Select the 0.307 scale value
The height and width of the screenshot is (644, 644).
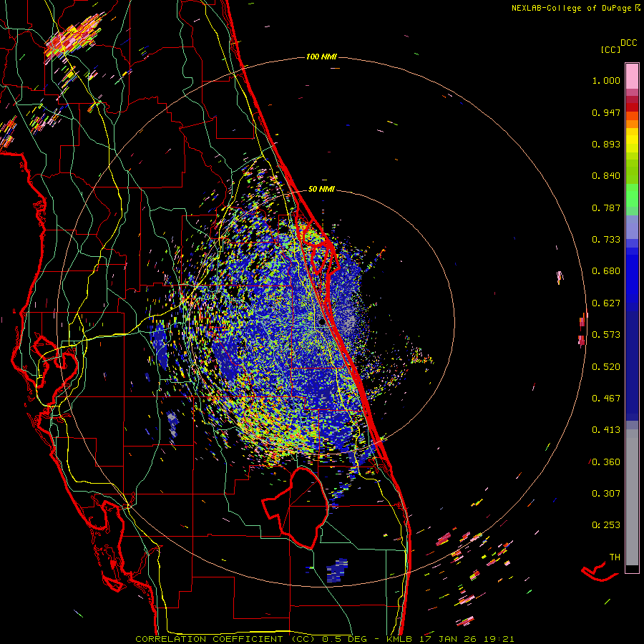pos(606,494)
